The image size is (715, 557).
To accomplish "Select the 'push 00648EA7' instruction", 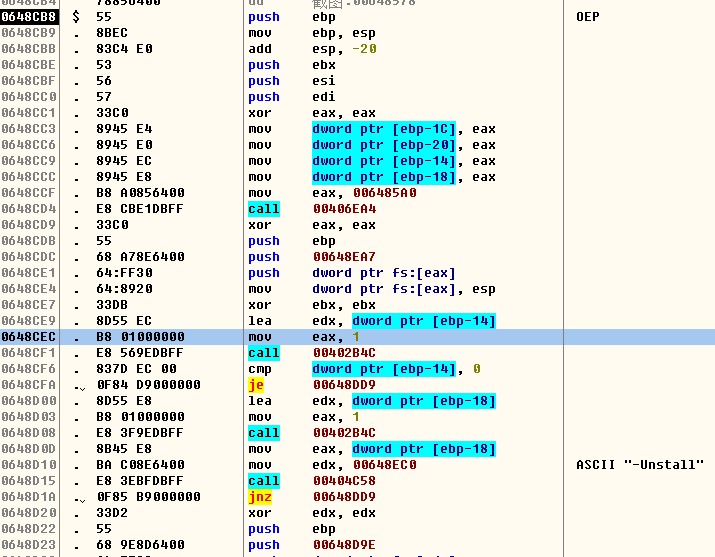I will click(312, 257).
